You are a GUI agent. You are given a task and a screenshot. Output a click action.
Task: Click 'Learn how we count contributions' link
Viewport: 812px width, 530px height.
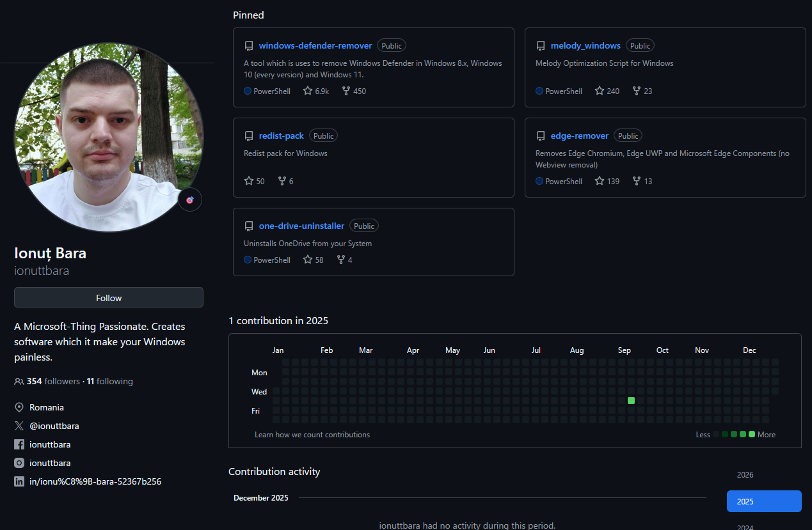312,435
